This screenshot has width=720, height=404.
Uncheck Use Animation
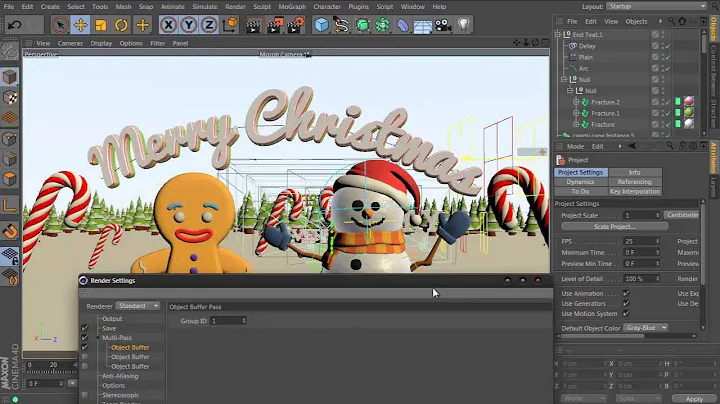(626, 293)
